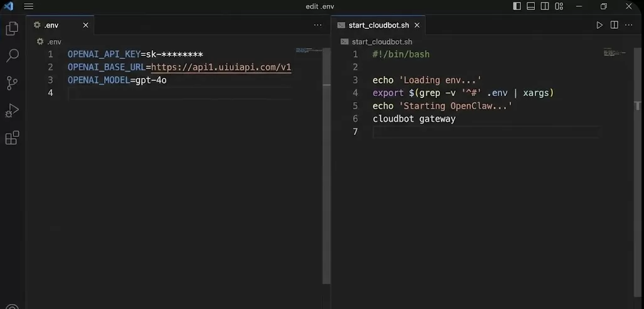
Task: Click the VS Code logo icon
Action: coord(8,6)
